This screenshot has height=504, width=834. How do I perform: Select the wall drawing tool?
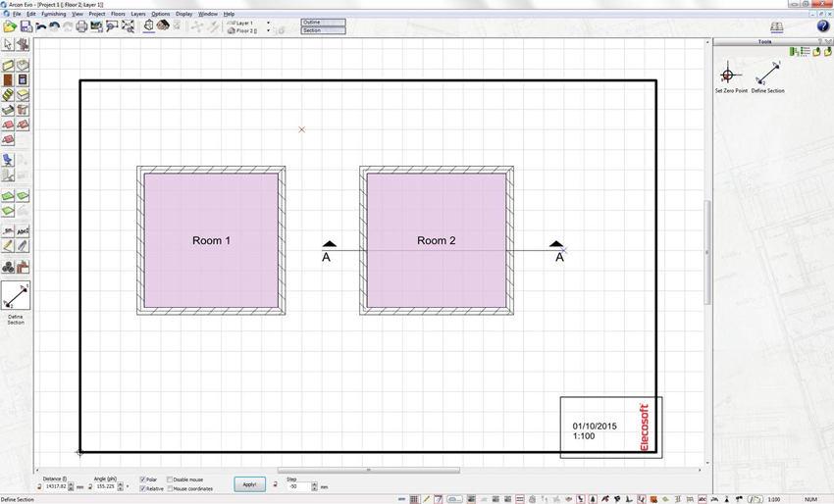8,66
